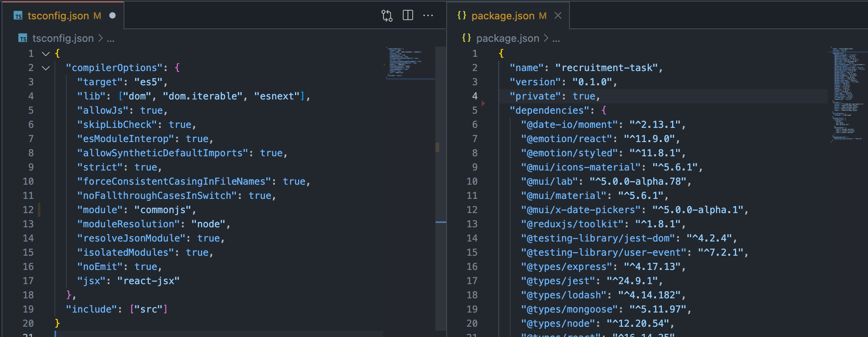
Task: Click the "@types/jest" dependency
Action: click(558, 281)
